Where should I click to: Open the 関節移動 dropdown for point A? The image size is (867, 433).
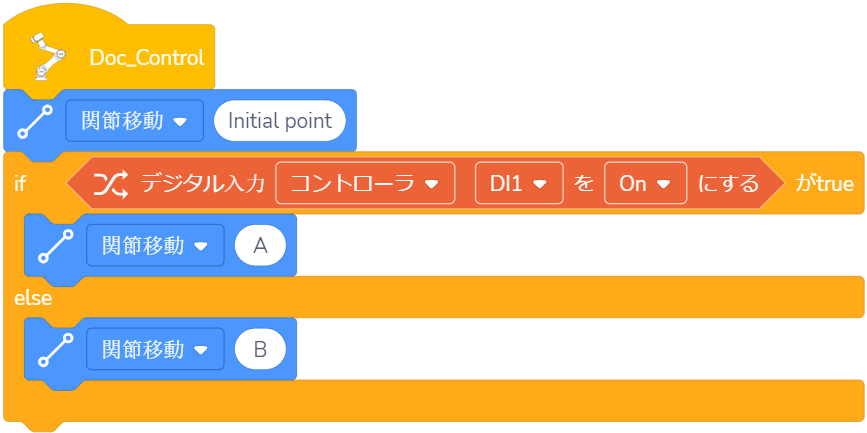[x=155, y=246]
